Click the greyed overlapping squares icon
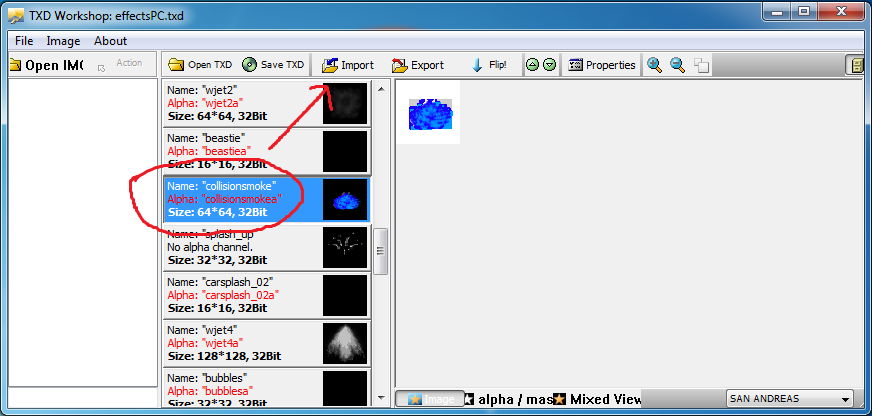872x416 pixels. coord(701,65)
